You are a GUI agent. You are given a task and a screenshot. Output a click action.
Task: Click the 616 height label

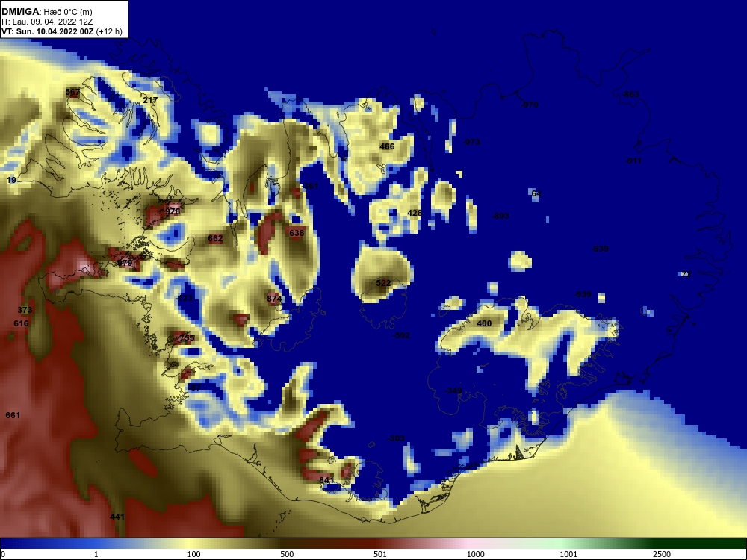click(x=21, y=323)
